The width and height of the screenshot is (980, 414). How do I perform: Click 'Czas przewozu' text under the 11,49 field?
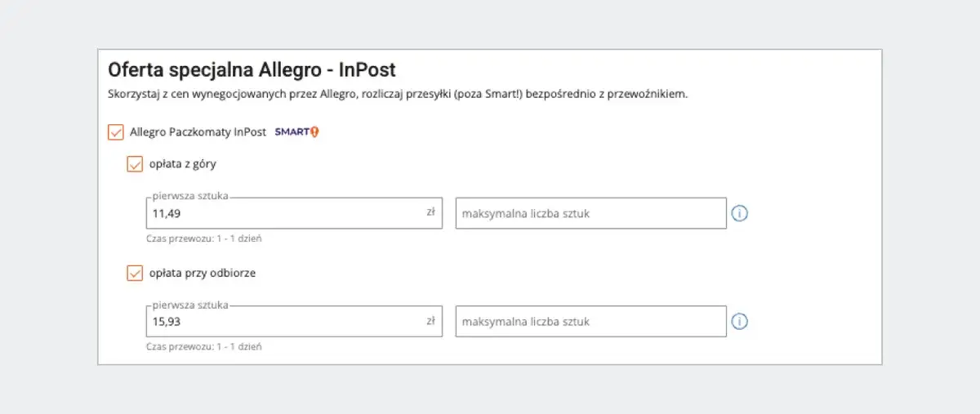[203, 238]
